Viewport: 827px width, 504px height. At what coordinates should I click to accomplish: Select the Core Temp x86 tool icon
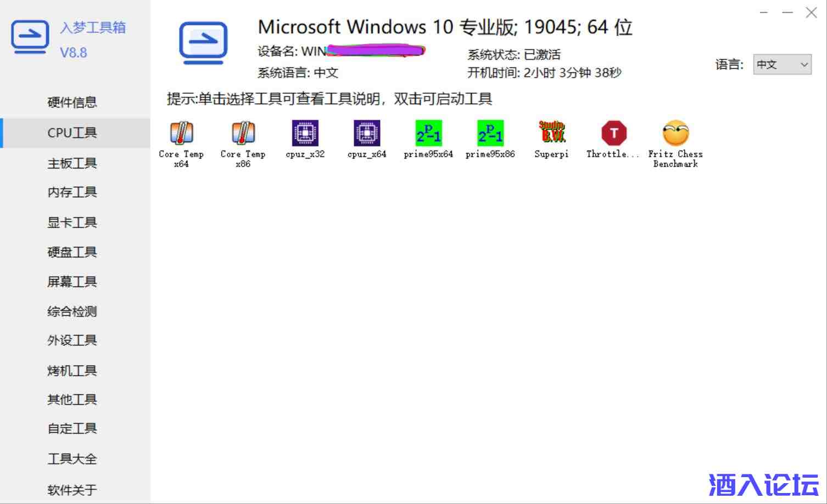point(243,133)
